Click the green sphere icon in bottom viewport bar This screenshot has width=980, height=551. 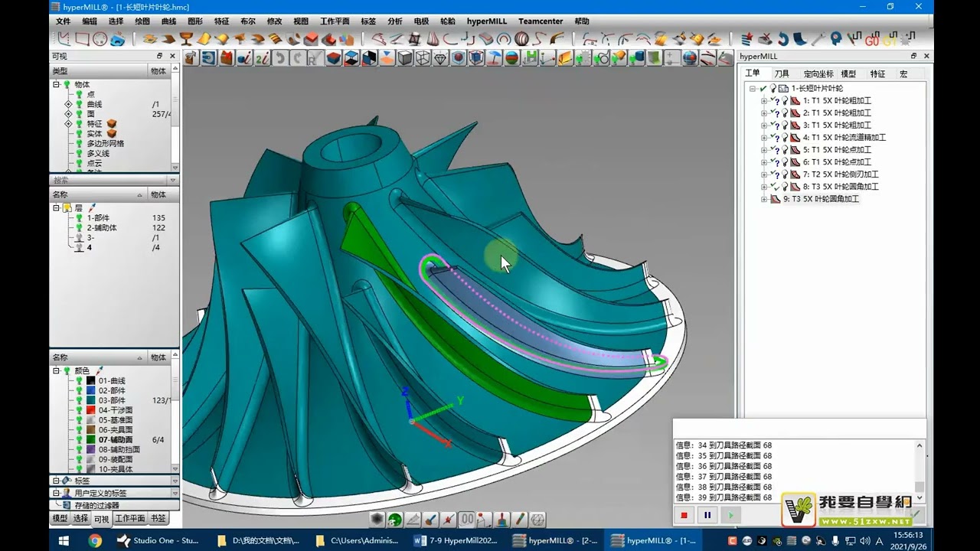(x=395, y=520)
